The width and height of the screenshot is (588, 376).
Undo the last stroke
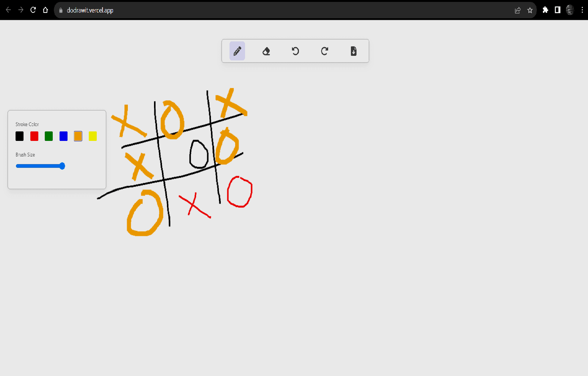click(x=295, y=51)
